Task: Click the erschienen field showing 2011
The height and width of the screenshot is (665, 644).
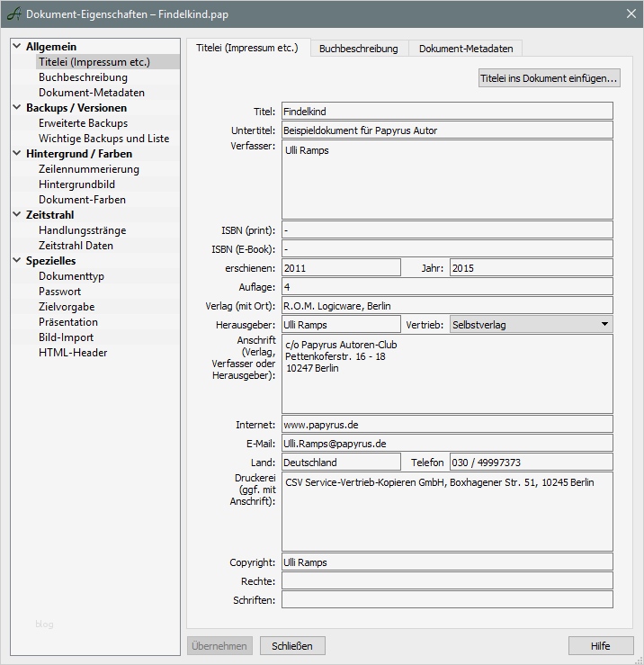Action: point(341,267)
